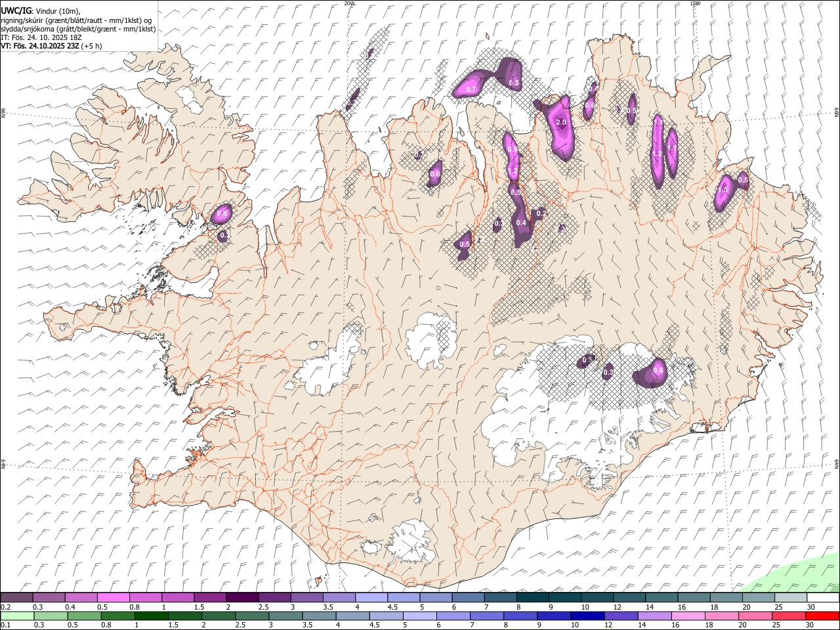840x630 pixels.
Task: Select the lightest green lower swatch at 0.1
Action: (x=18, y=616)
